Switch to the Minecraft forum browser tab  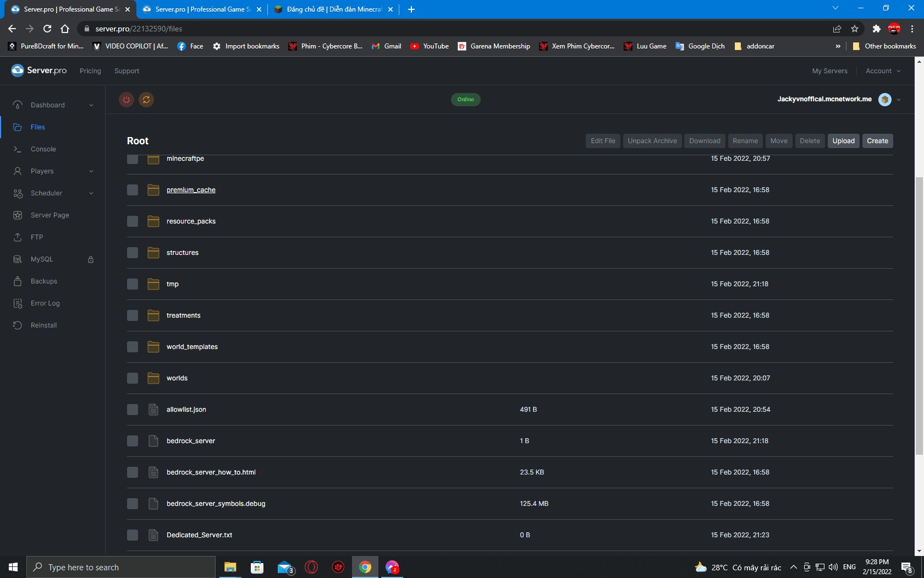[x=333, y=9]
